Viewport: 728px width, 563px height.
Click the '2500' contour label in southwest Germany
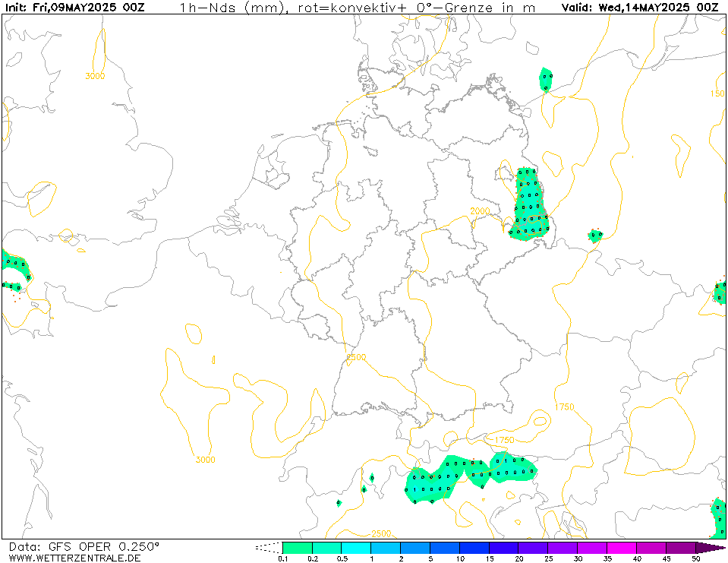356,357
